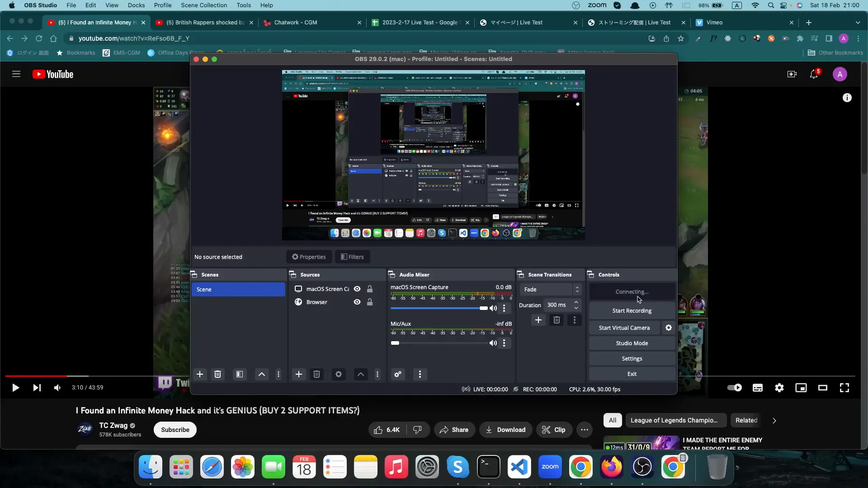
Task: Adjust Mic/Aux volume slider
Action: [x=439, y=343]
